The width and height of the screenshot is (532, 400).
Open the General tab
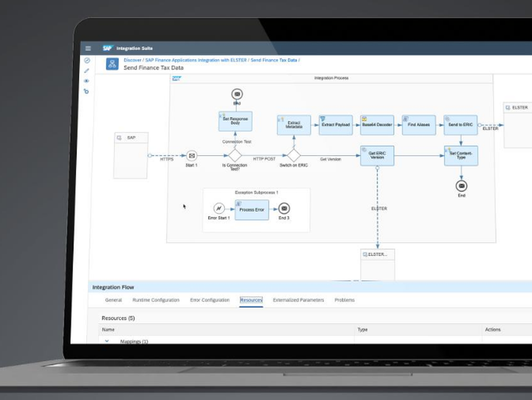[113, 300]
